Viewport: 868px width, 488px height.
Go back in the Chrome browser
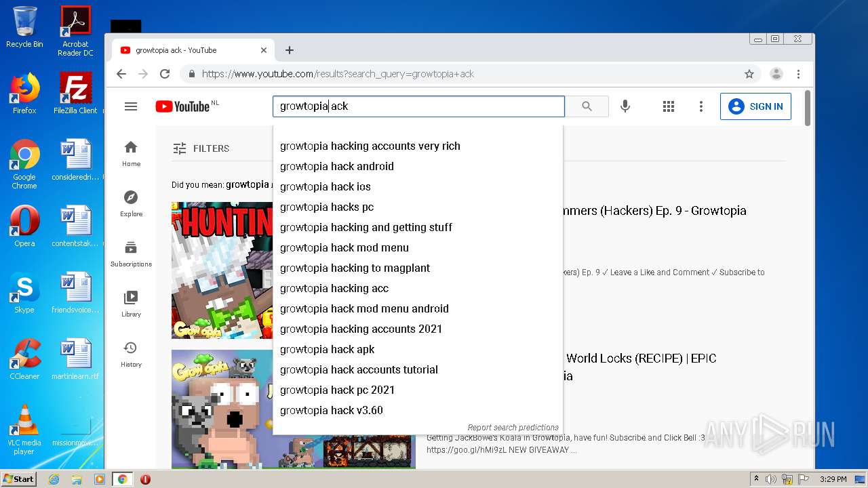(121, 74)
